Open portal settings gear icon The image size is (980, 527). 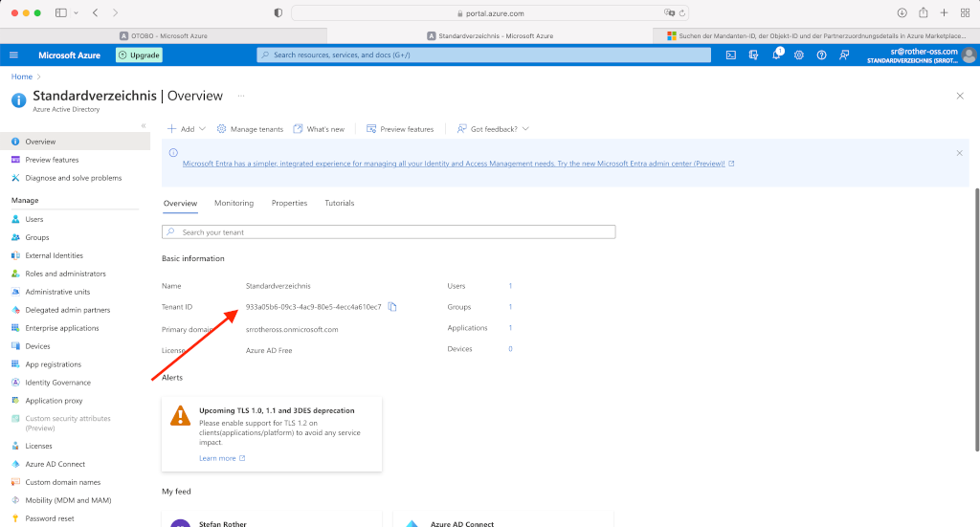point(799,55)
